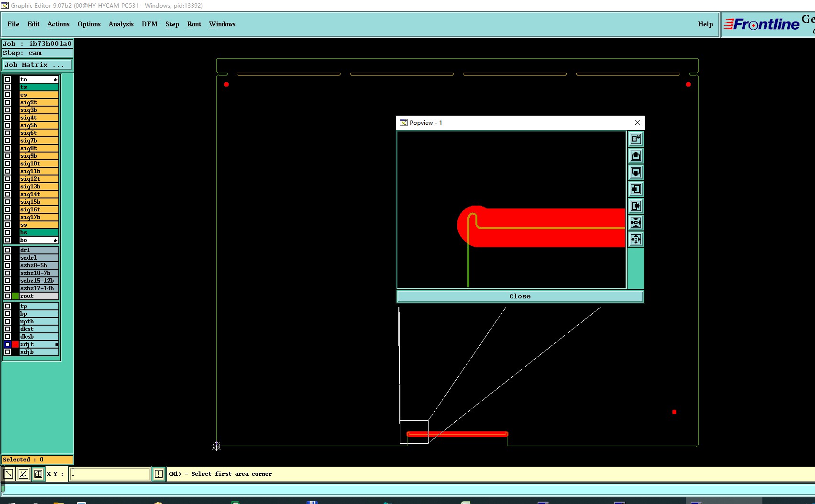815x504 pixels.
Task: Click the Selected : 0 status field
Action: 37,460
